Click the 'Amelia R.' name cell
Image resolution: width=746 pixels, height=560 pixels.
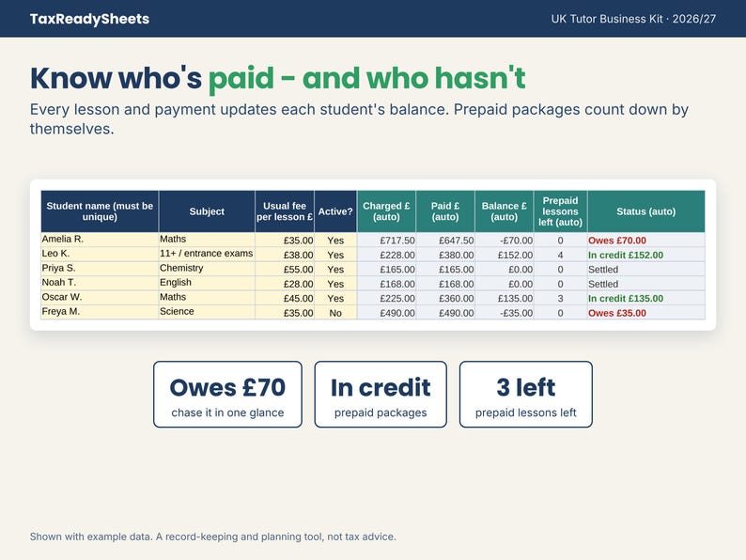click(100, 240)
